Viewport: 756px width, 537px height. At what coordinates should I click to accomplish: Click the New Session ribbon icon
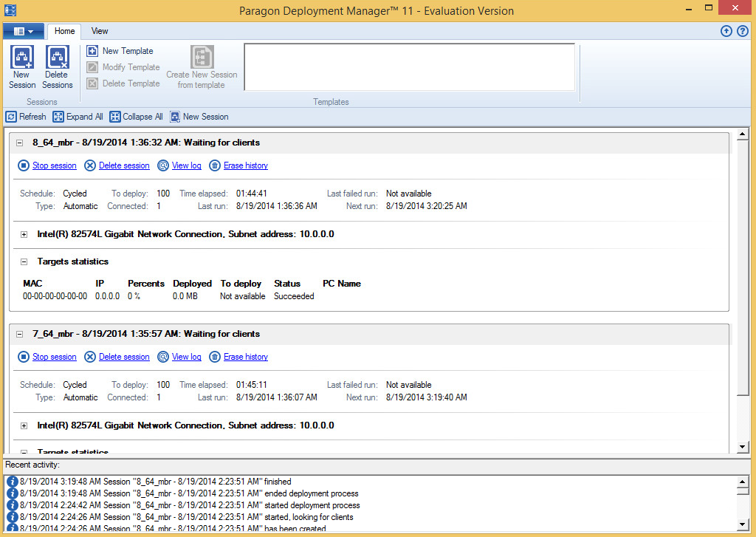point(22,57)
